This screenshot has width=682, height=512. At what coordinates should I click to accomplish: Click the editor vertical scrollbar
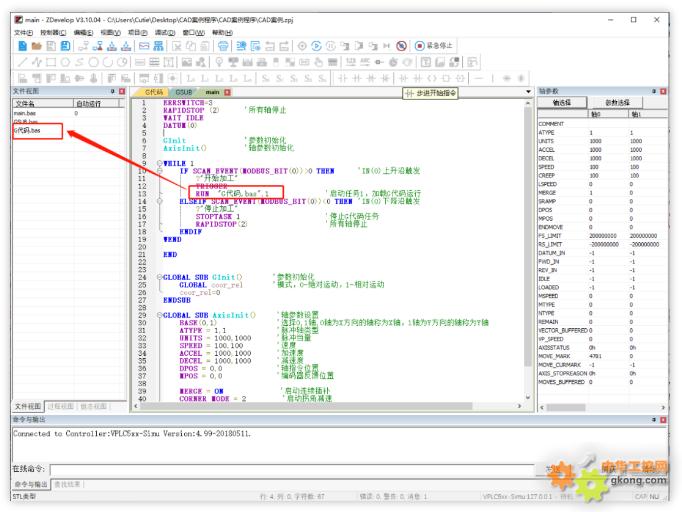pyautogui.click(x=528, y=250)
